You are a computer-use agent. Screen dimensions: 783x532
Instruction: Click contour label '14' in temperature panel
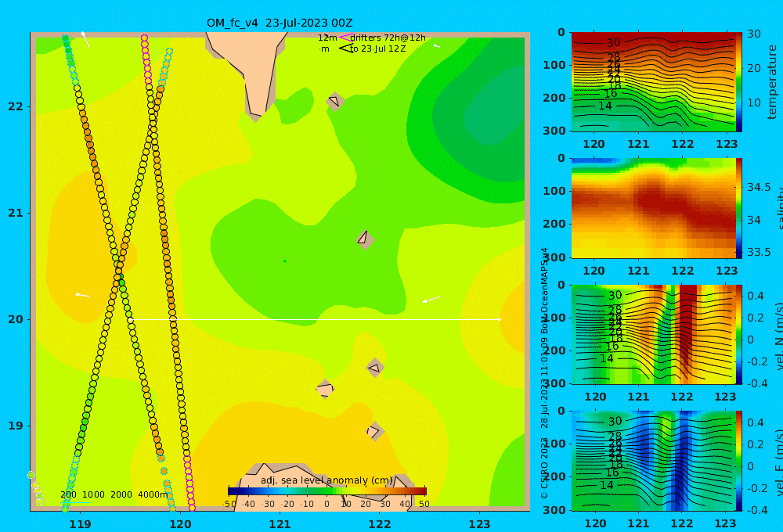pyautogui.click(x=604, y=106)
